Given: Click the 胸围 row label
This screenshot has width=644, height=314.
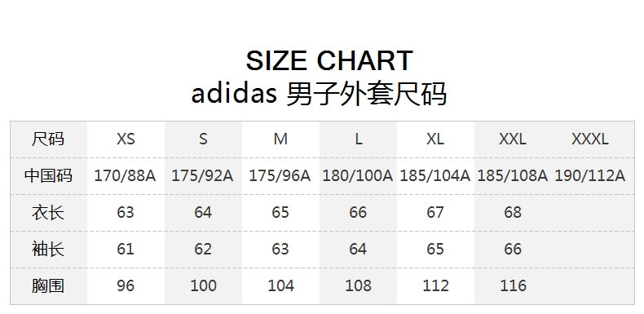Looking at the screenshot, I should tap(48, 285).
